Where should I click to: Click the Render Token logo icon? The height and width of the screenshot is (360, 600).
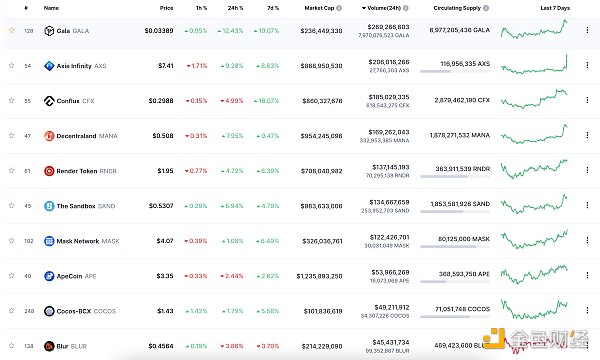coord(49,171)
